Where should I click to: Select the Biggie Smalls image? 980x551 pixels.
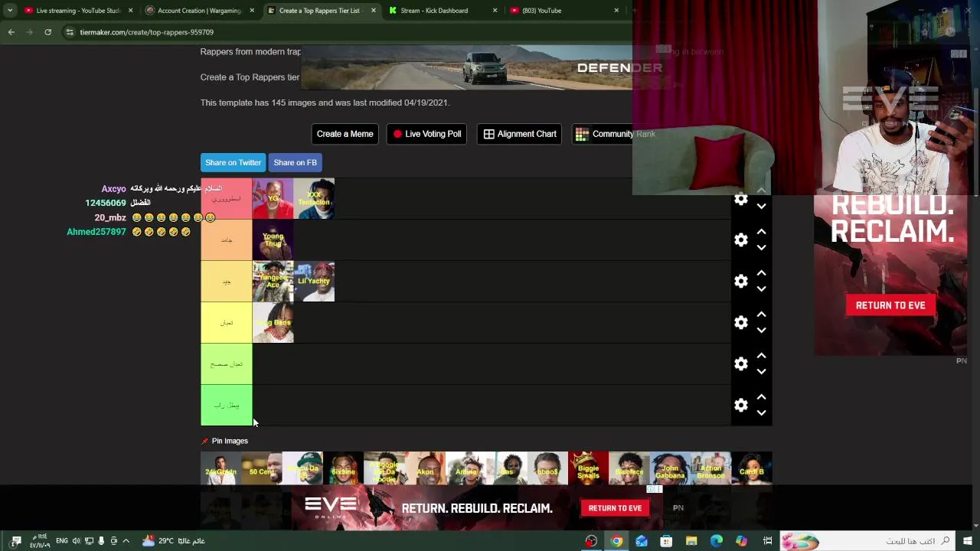click(x=588, y=468)
